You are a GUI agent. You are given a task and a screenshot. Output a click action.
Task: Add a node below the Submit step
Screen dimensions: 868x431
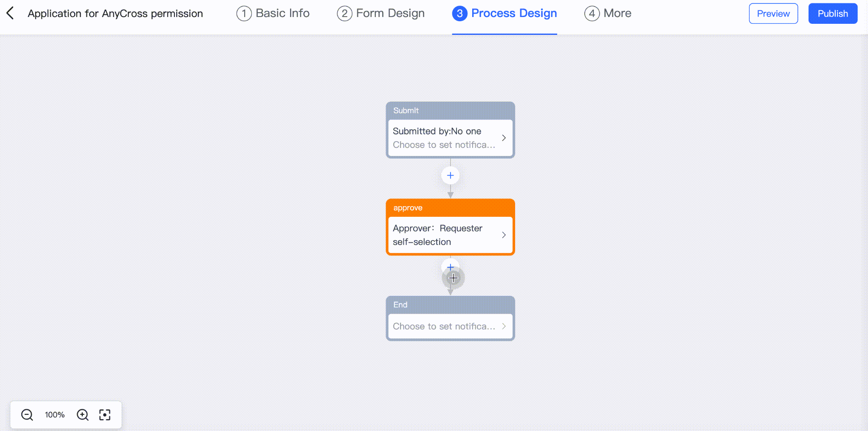[x=450, y=175]
